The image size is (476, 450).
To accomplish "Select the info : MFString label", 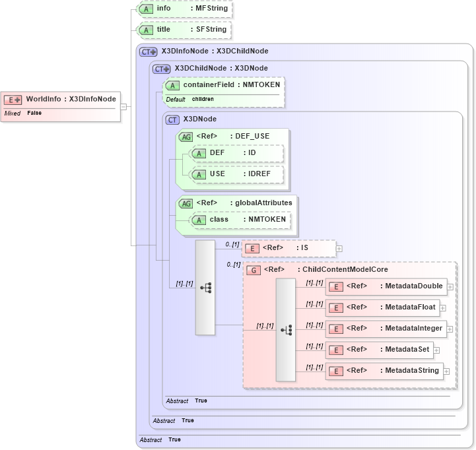I will tap(192, 8).
